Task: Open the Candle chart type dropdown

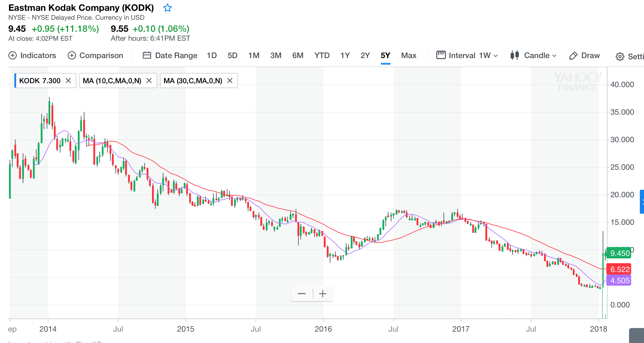Action: 533,55
